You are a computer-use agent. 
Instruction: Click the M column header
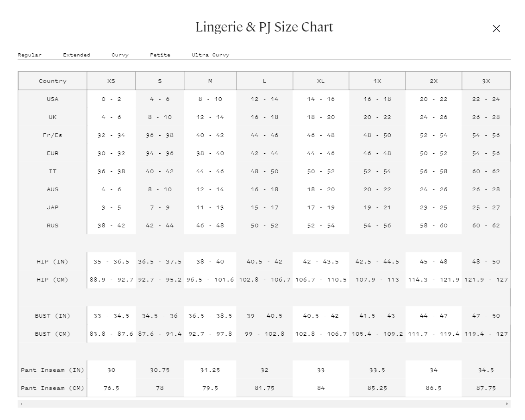pos(210,81)
